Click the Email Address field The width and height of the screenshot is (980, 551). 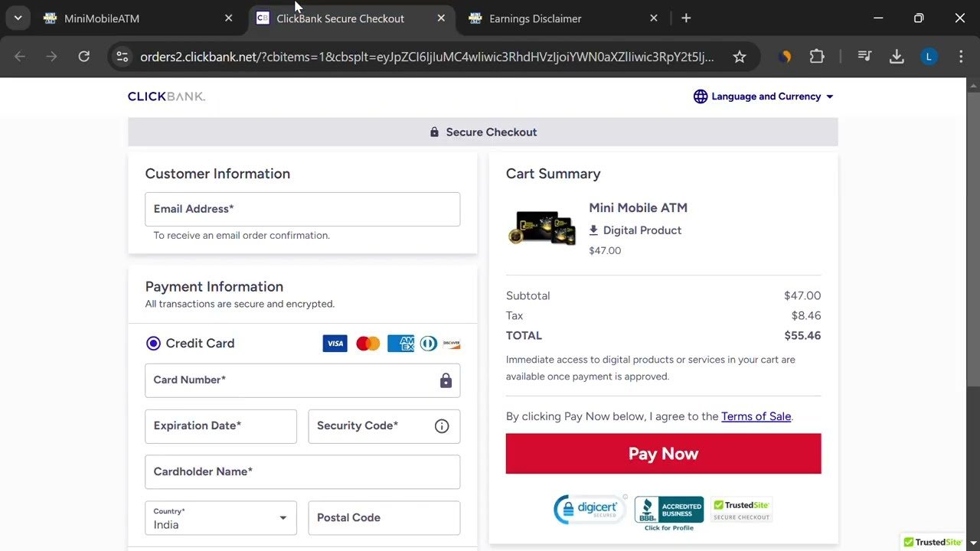pos(302,209)
